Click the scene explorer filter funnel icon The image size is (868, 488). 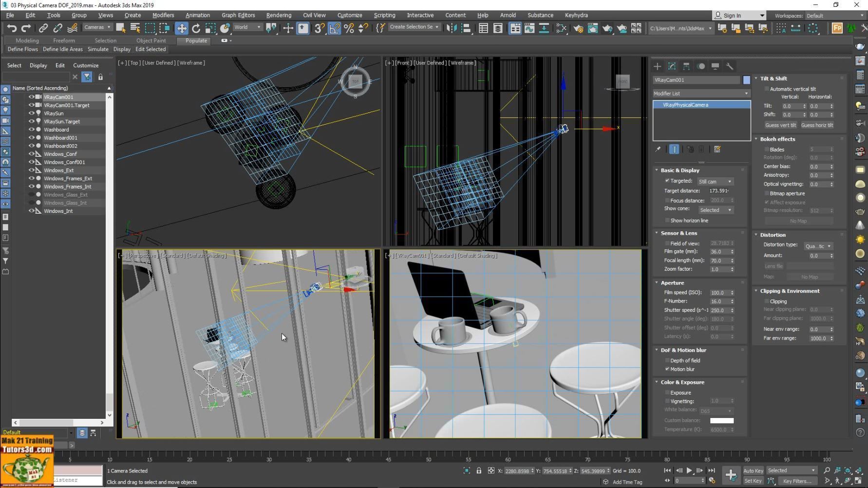point(87,77)
